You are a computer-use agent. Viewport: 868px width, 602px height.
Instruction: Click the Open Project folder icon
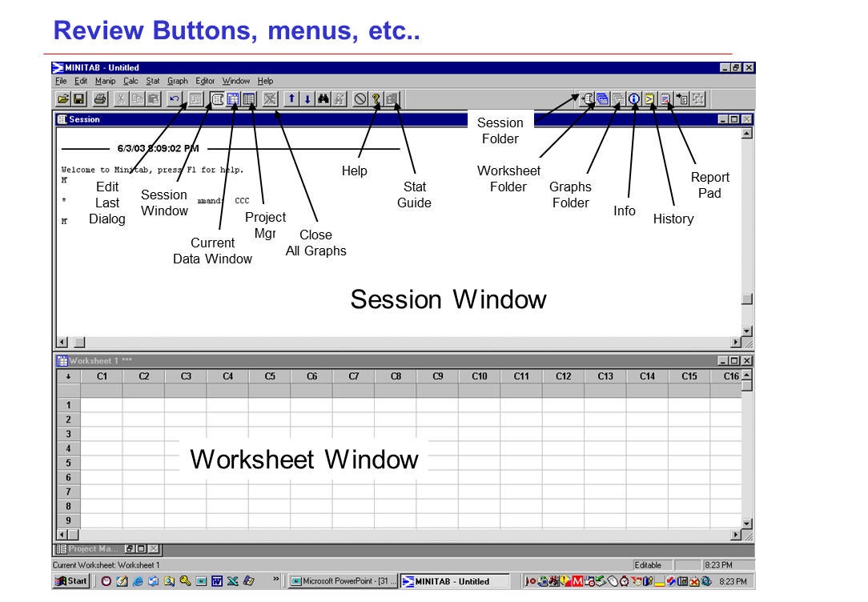(62, 99)
